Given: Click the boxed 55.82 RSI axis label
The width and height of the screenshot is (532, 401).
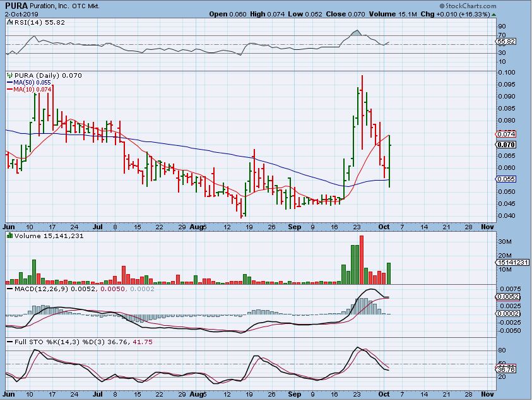Looking at the screenshot, I should tap(506, 42).
